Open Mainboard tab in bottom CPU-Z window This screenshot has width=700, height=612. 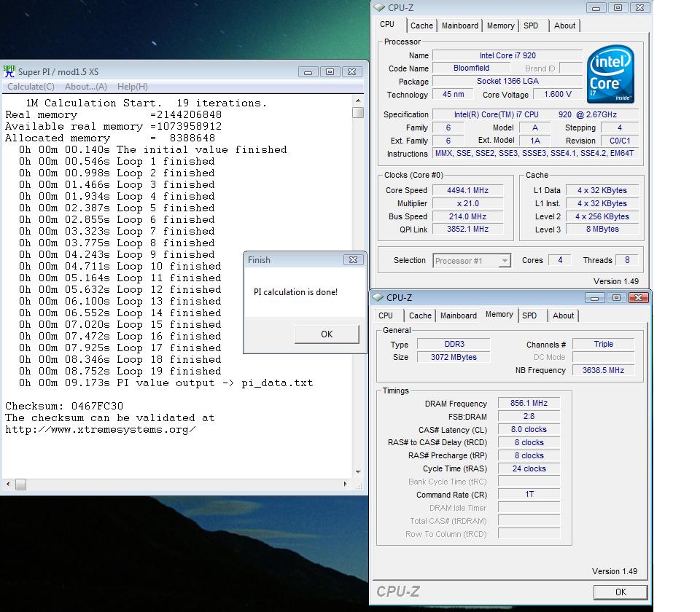tap(459, 315)
